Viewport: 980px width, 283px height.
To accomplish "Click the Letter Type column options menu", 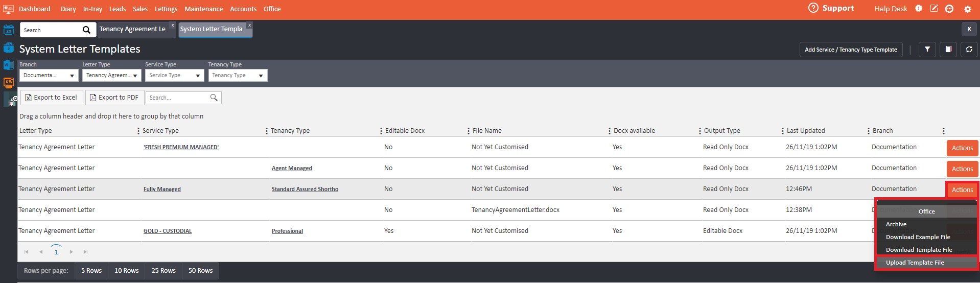I will pos(138,131).
